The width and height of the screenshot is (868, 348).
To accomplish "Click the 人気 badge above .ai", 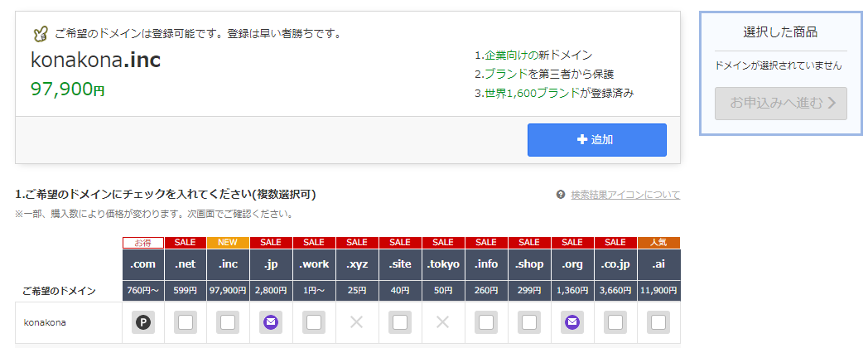I will (658, 243).
